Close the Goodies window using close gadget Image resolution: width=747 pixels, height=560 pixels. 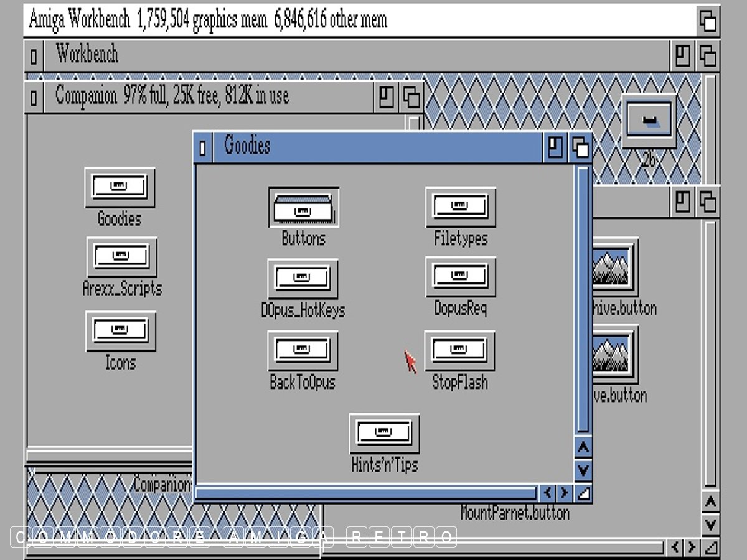click(x=202, y=148)
